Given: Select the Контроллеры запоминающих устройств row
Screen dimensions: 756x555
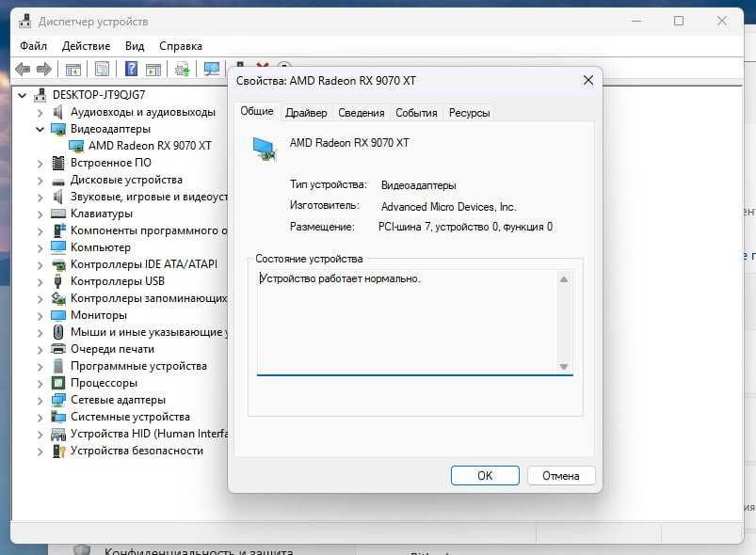Looking at the screenshot, I should [149, 298].
